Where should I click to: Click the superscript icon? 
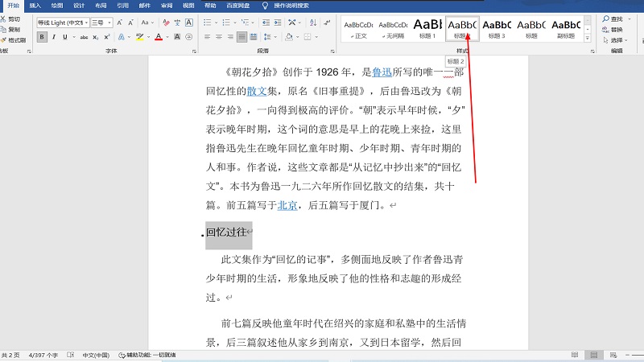coord(106,37)
